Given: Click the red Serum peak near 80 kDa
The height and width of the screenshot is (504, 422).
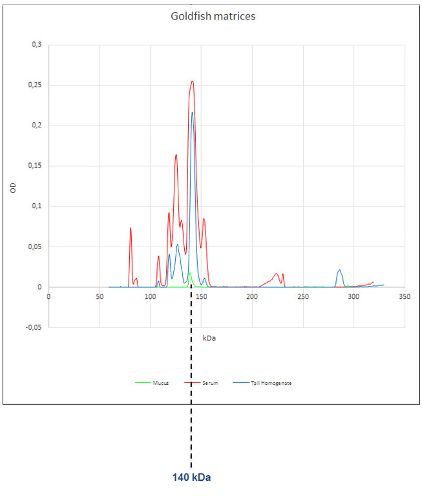Looking at the screenshot, I should pyautogui.click(x=131, y=229).
